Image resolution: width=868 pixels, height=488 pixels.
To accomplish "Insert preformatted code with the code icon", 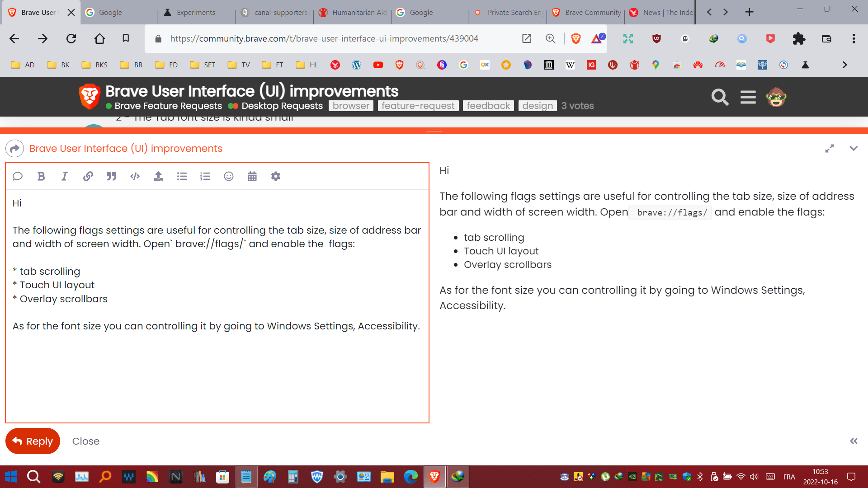I will 135,176.
